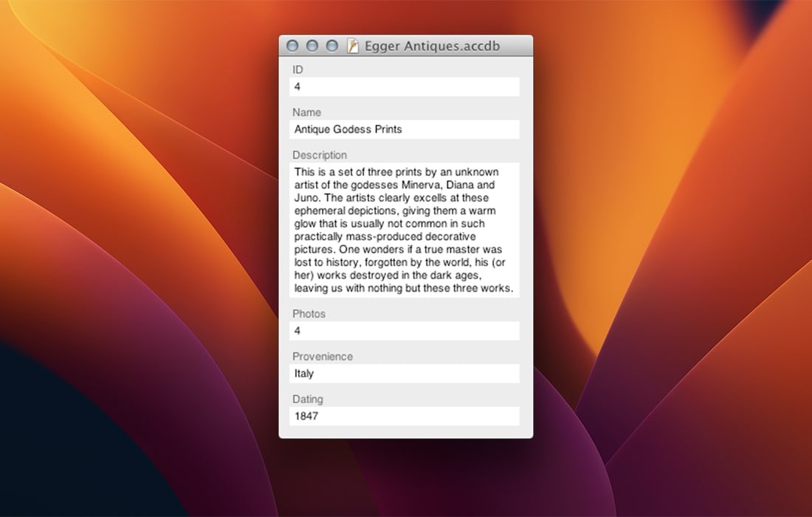Select the Provenience field showing Italy
The image size is (812, 517).
(405, 374)
